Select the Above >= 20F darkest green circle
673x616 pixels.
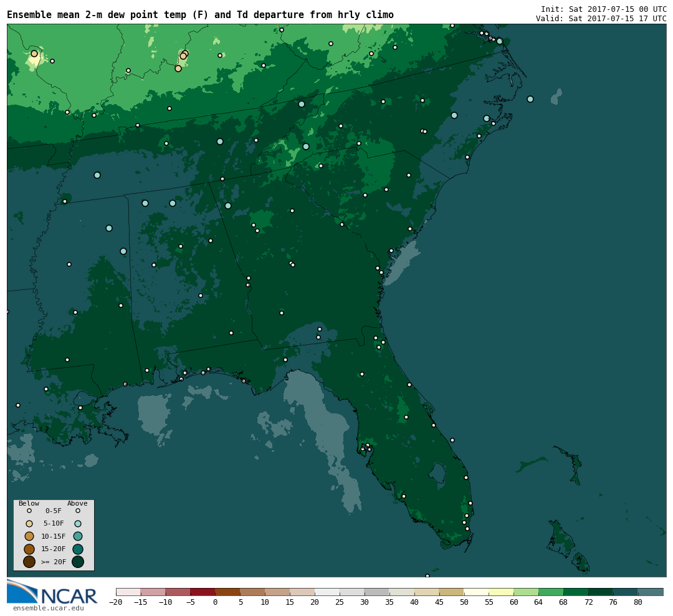click(78, 561)
